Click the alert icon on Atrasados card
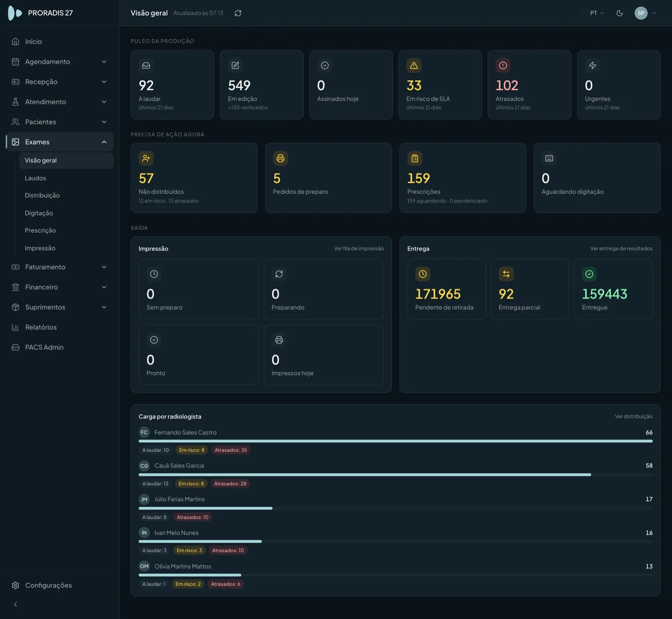Image resolution: width=672 pixels, height=619 pixels. (503, 66)
